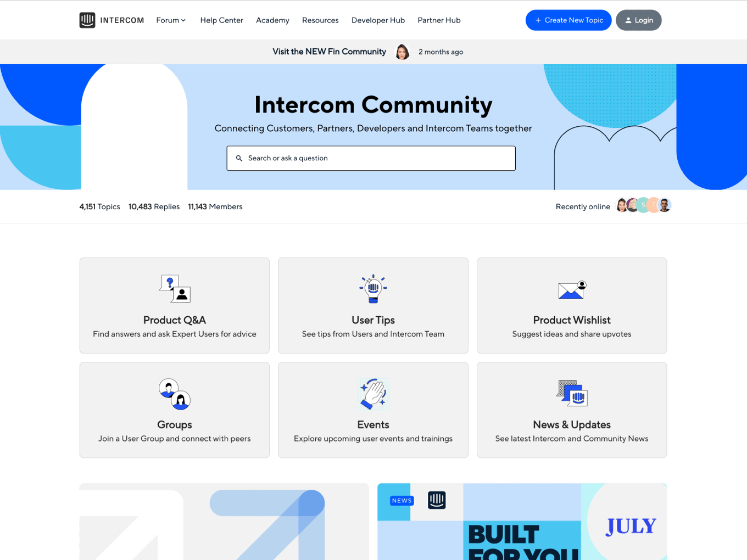This screenshot has width=747, height=560.
Task: Click the Intercom logo in the header
Action: 88,20
